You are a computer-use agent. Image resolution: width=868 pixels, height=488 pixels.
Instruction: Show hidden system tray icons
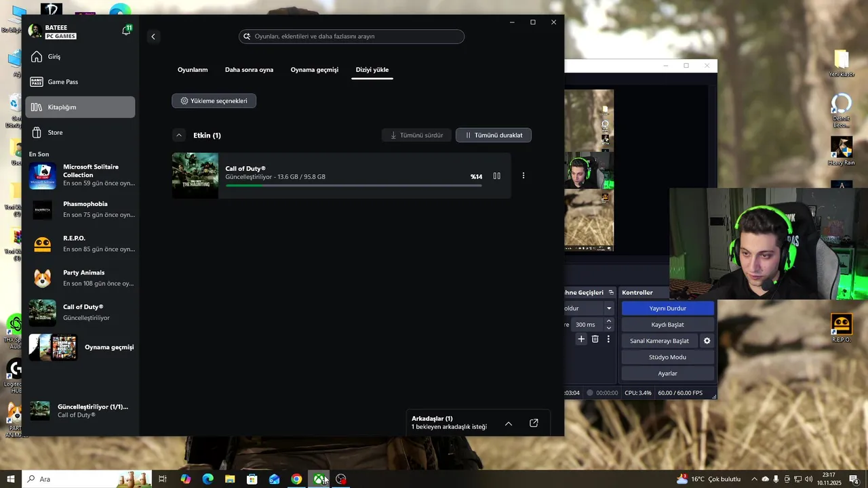point(754,479)
